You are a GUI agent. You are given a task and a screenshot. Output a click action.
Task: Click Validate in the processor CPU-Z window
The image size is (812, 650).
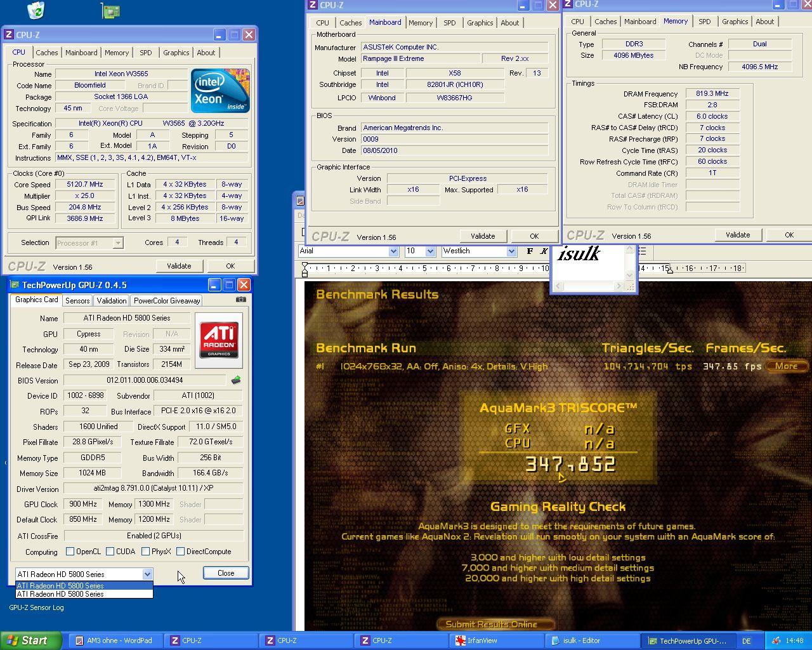tap(179, 266)
